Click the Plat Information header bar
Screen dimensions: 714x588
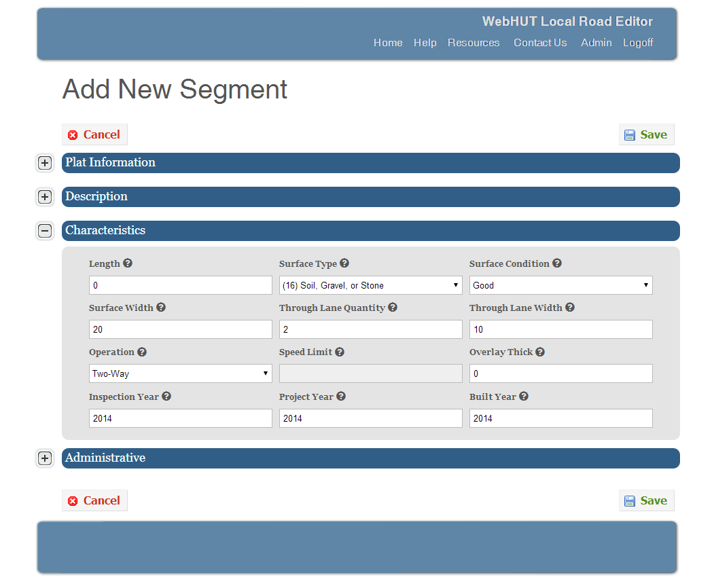coord(371,163)
